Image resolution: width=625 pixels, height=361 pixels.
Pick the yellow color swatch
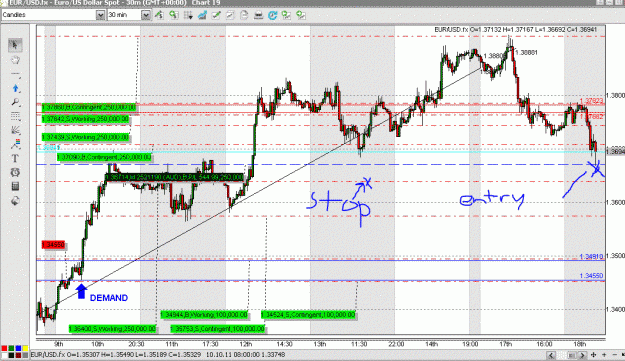click(x=25, y=349)
